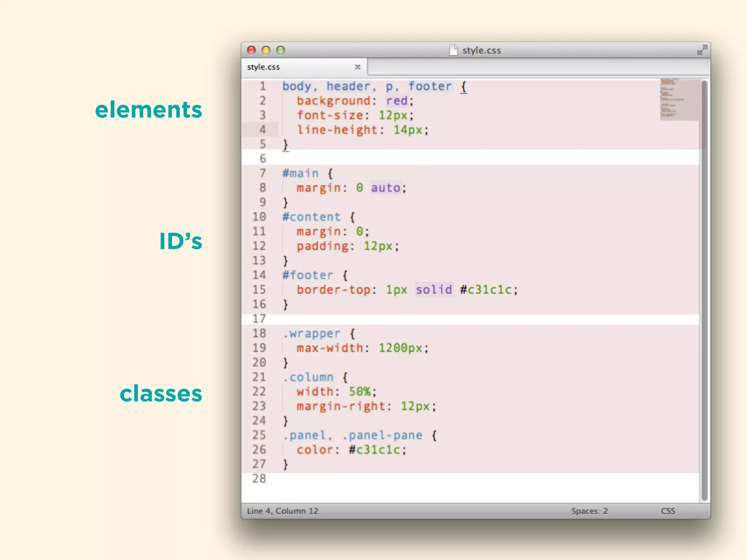The height and width of the screenshot is (560, 747).
Task: Click line number 7 in the gutter
Action: [262, 173]
